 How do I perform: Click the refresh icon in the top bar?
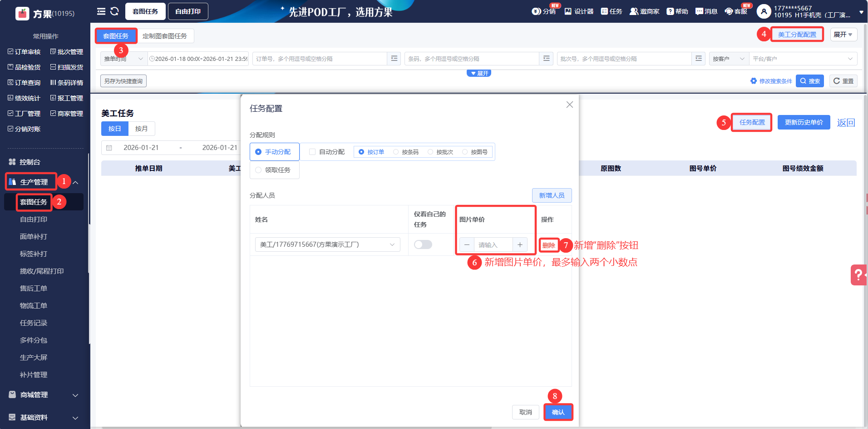coord(114,11)
